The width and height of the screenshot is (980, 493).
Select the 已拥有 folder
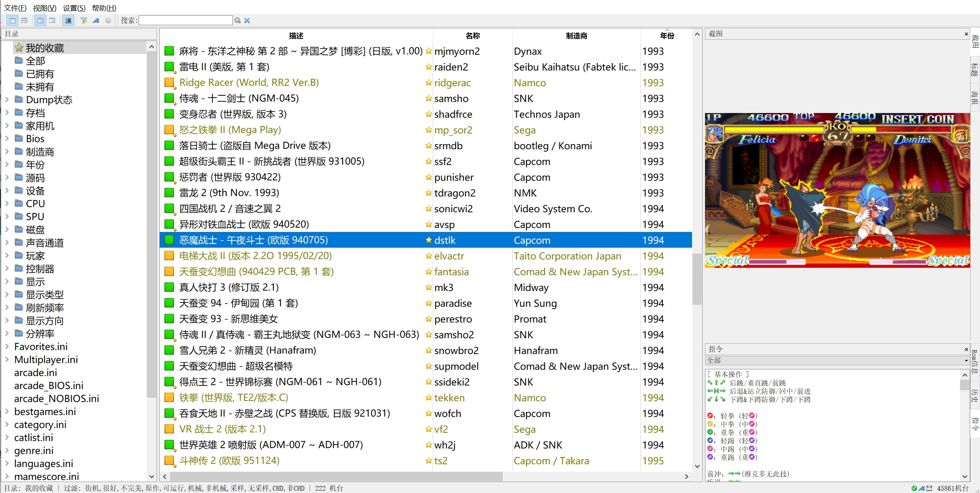point(40,74)
